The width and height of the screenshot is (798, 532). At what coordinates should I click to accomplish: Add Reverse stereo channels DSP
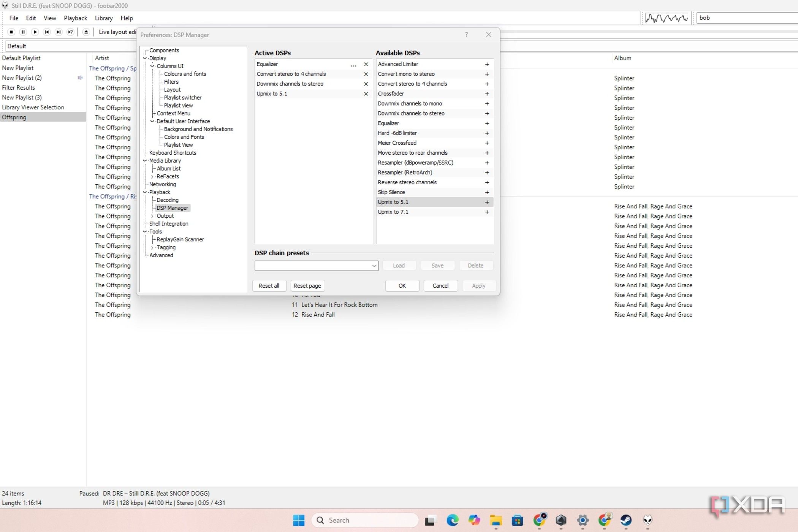tap(487, 182)
